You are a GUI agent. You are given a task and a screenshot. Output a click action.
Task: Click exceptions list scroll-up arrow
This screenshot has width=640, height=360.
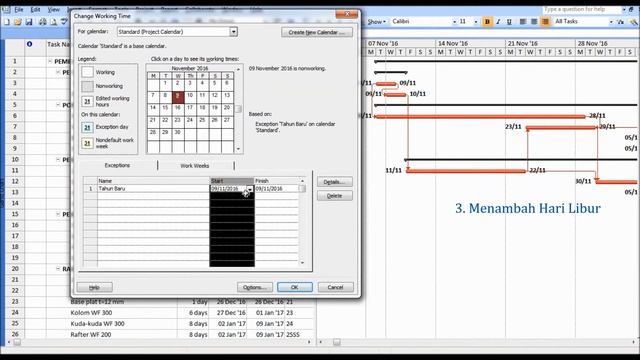[x=302, y=180]
